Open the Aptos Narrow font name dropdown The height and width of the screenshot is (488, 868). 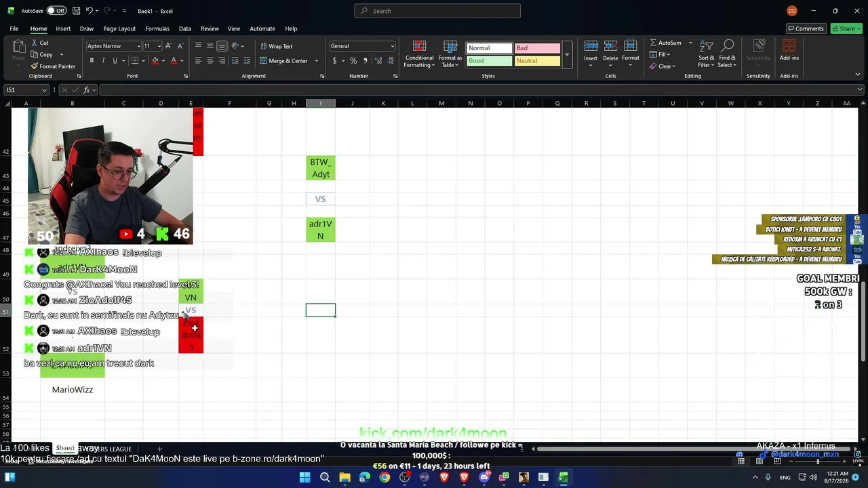click(138, 46)
